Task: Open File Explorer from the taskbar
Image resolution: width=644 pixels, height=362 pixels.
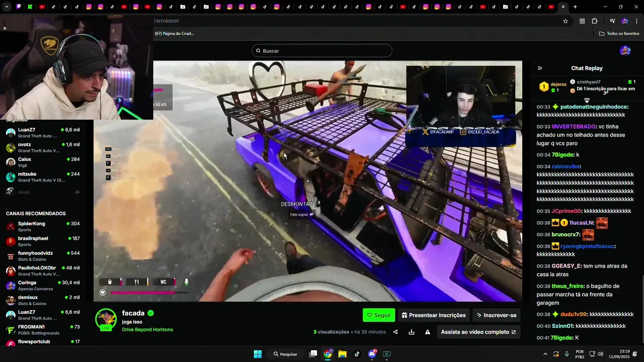Action: pos(342,354)
